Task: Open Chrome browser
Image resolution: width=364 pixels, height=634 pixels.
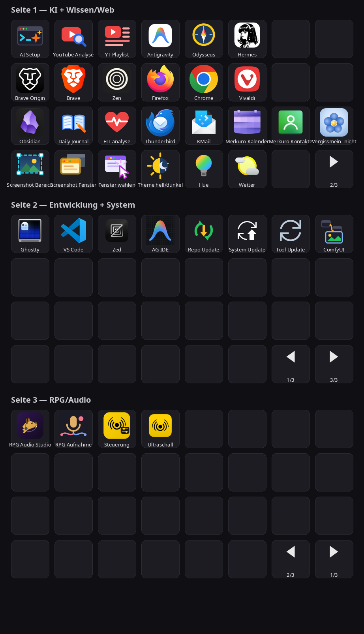Action: click(x=204, y=83)
